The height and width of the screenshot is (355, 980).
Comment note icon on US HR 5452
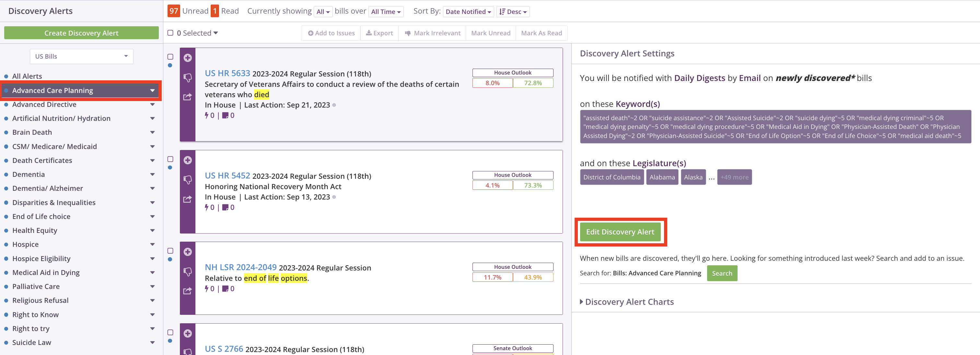point(225,207)
